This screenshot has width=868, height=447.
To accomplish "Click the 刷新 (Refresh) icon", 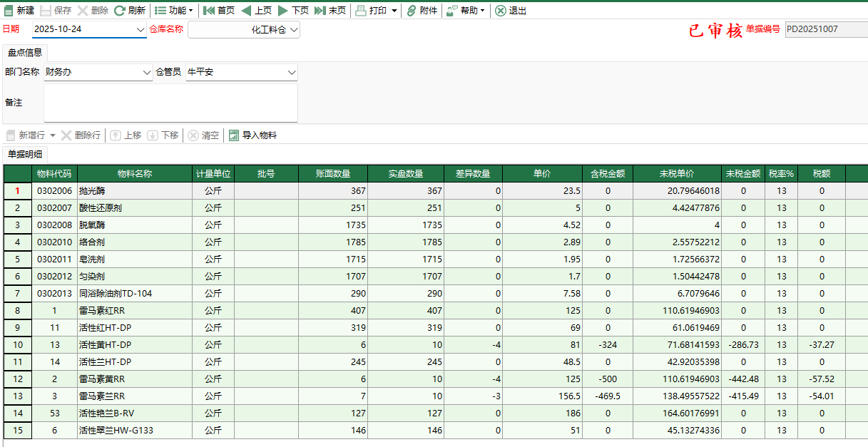I will tap(120, 11).
